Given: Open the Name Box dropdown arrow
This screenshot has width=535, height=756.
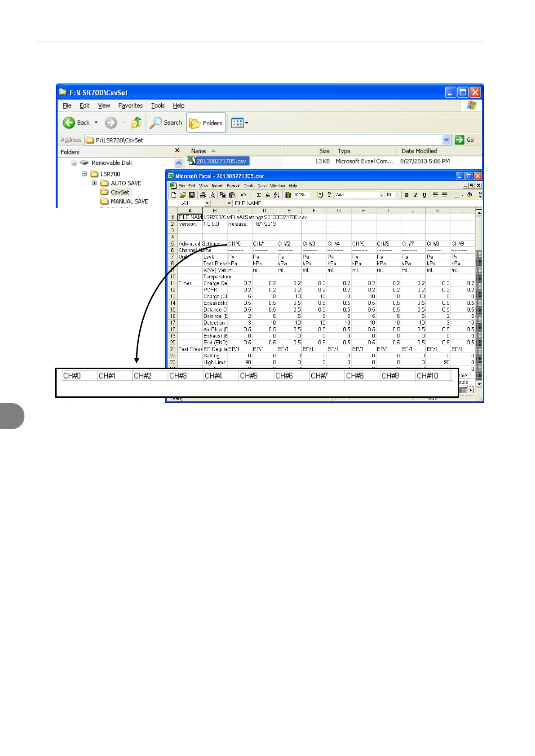Looking at the screenshot, I should [x=207, y=203].
